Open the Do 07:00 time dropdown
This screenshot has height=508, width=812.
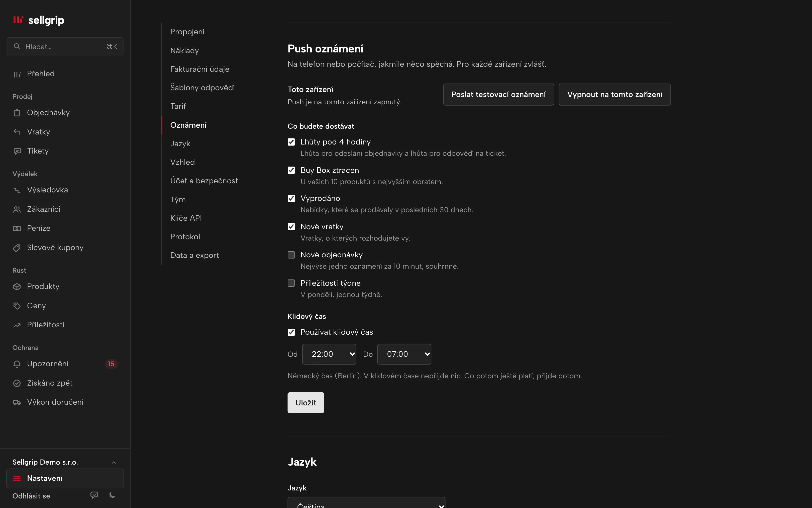pyautogui.click(x=404, y=354)
